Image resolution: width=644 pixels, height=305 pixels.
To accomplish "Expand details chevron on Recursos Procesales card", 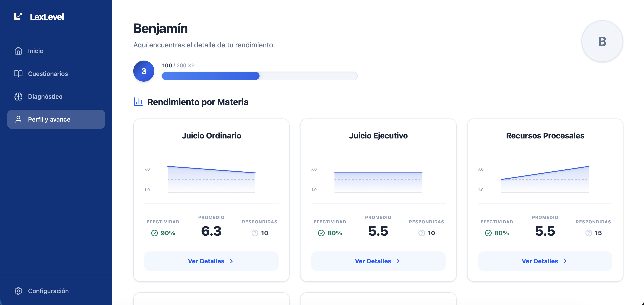I will pyautogui.click(x=565, y=261).
